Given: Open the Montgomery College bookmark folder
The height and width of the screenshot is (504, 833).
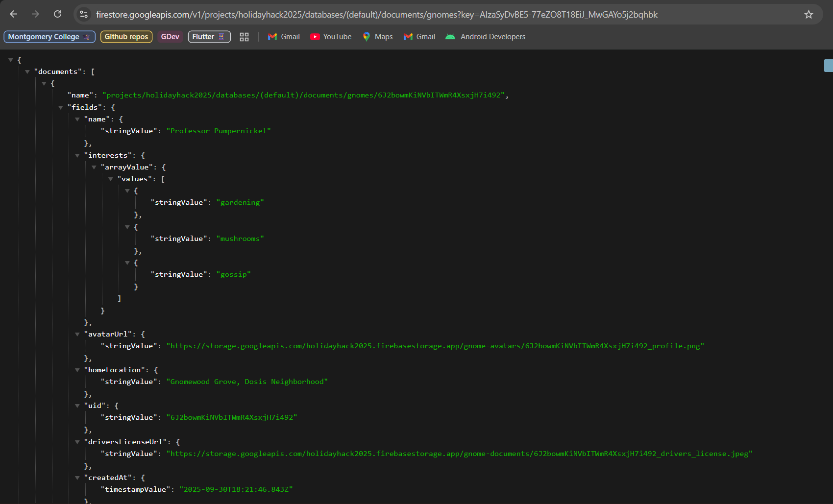Looking at the screenshot, I should point(49,37).
